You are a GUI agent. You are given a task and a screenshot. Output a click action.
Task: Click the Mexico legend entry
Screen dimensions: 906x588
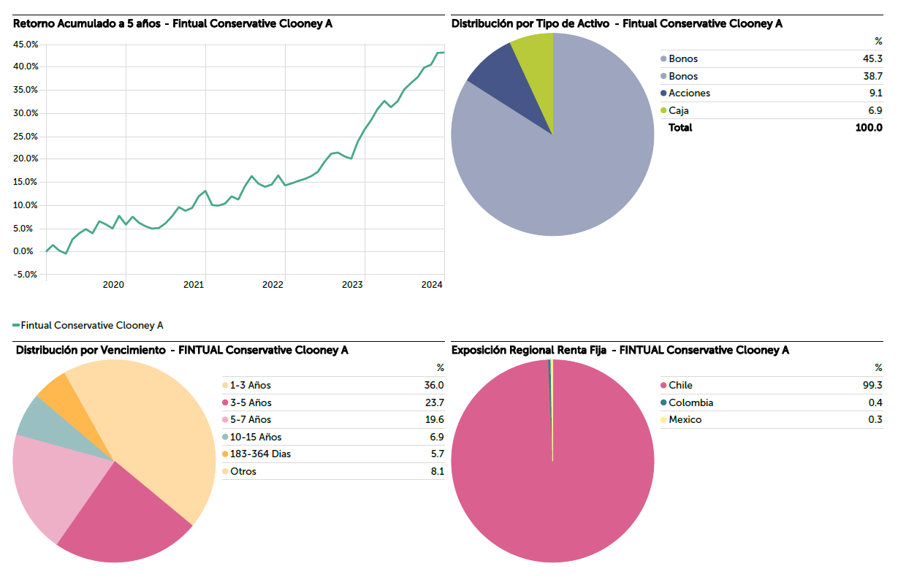pos(685,420)
